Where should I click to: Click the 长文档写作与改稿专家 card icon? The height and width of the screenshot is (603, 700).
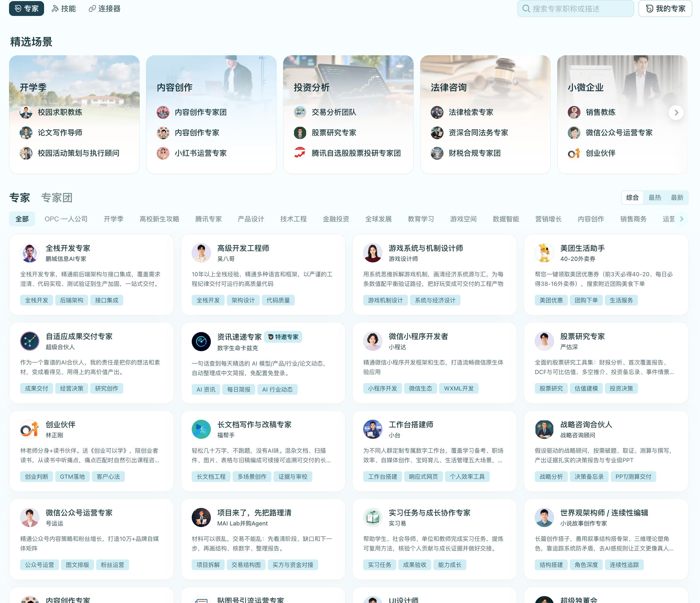[201, 429]
